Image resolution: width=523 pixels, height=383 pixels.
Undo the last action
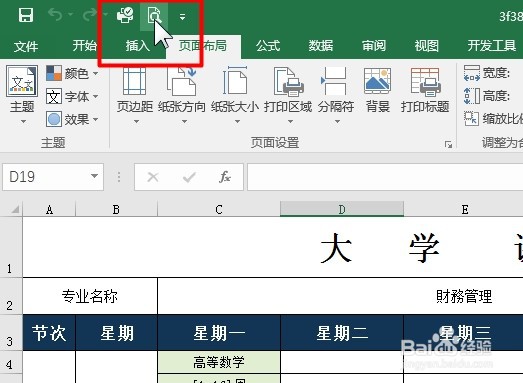(55, 15)
